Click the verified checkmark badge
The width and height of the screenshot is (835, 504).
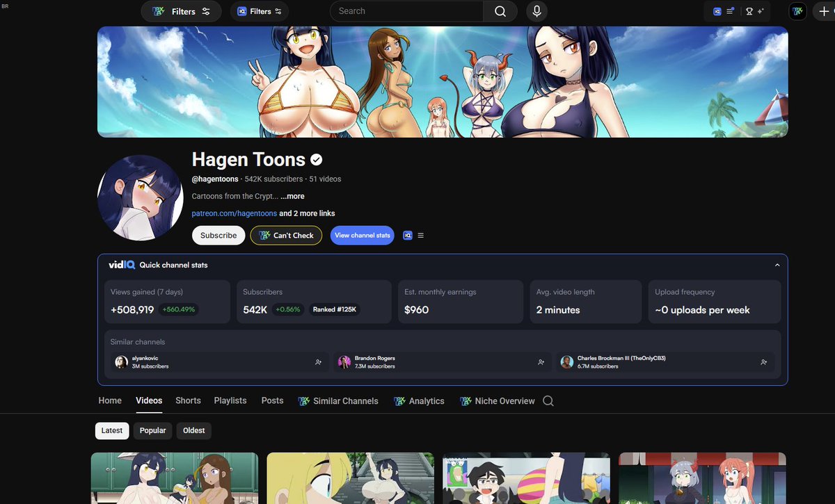pyautogui.click(x=316, y=160)
